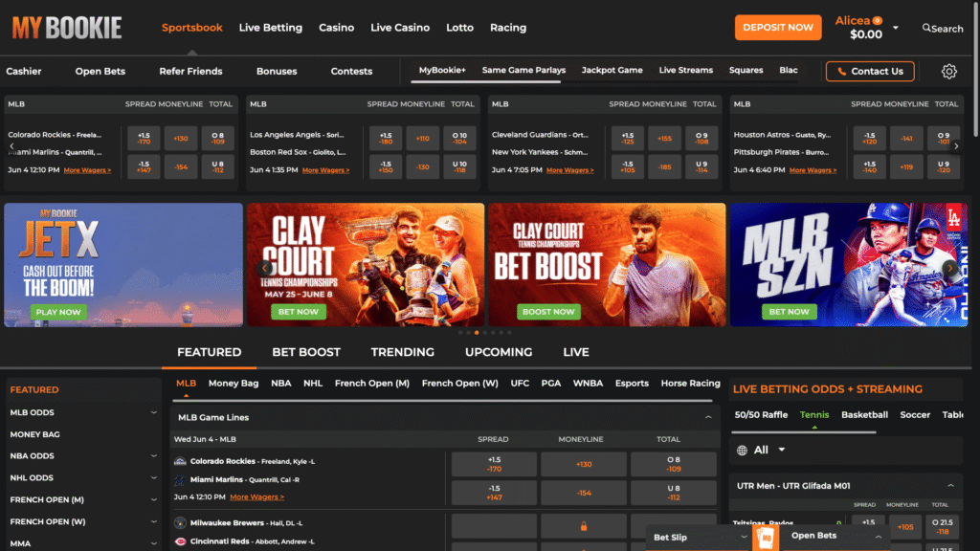Collapse the MLB Game Lines section

click(x=708, y=417)
